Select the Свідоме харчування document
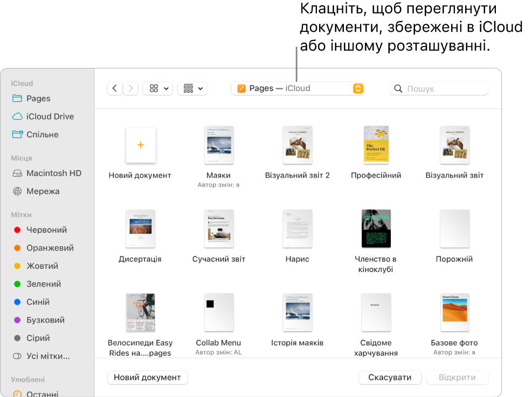Image resolution: width=532 pixels, height=397 pixels. 376,312
